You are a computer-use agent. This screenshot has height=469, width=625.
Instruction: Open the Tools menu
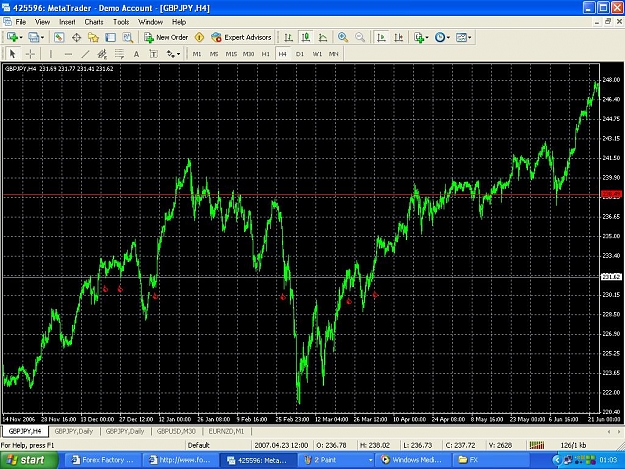point(121,22)
